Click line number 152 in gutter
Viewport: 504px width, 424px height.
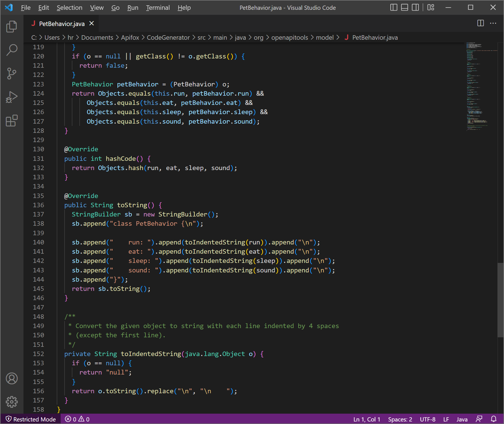coord(38,354)
